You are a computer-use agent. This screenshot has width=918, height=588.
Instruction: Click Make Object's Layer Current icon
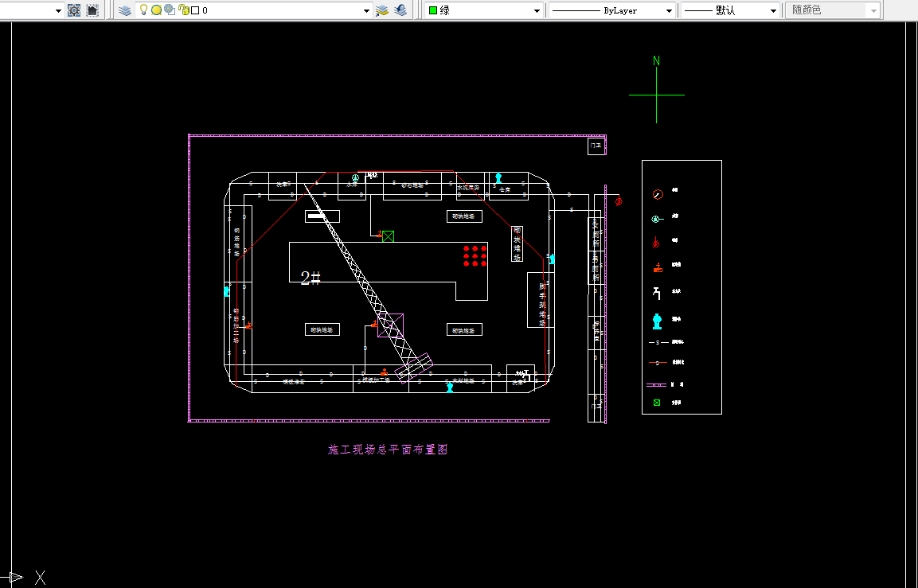tap(381, 10)
